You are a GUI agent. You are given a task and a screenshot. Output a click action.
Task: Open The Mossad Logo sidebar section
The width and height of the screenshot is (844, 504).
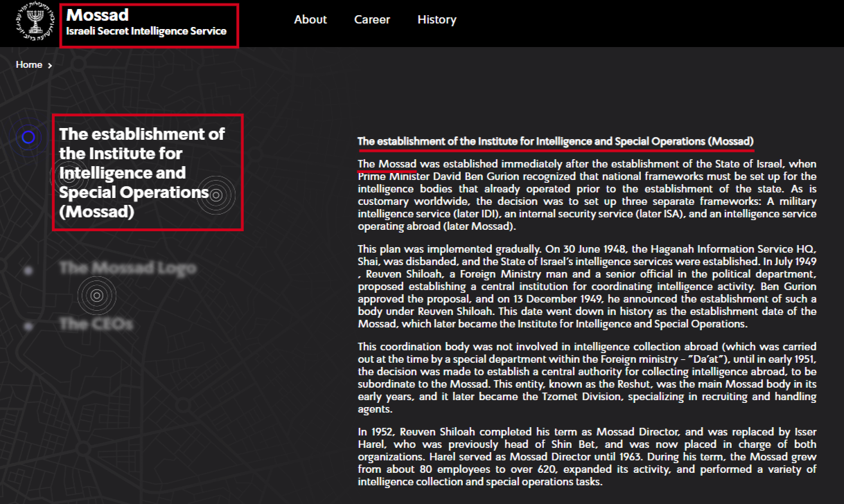tap(128, 268)
